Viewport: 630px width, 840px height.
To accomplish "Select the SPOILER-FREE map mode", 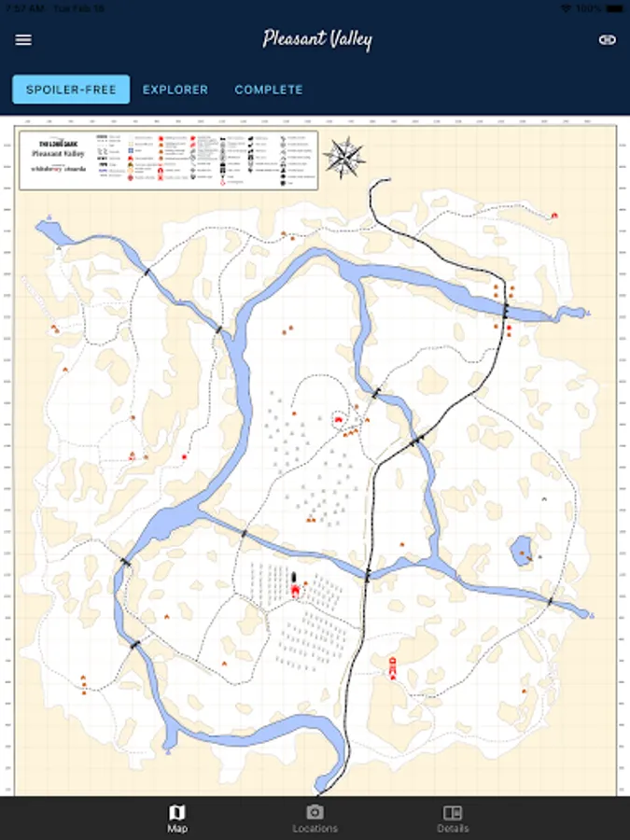I will tap(71, 90).
